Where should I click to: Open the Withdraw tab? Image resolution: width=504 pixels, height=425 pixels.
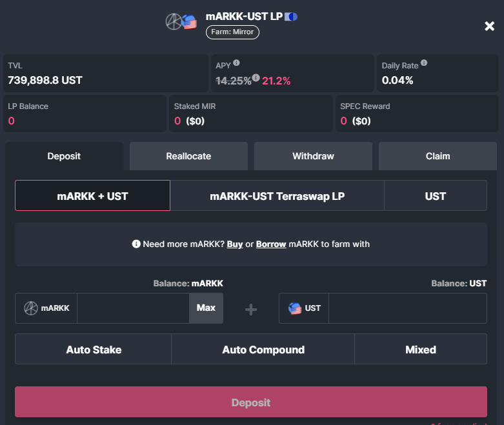pos(313,156)
